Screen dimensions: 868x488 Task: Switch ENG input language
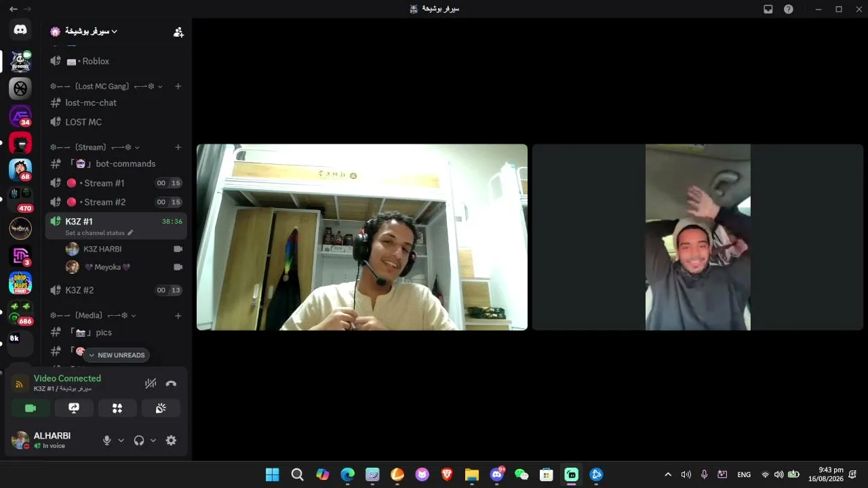click(744, 474)
